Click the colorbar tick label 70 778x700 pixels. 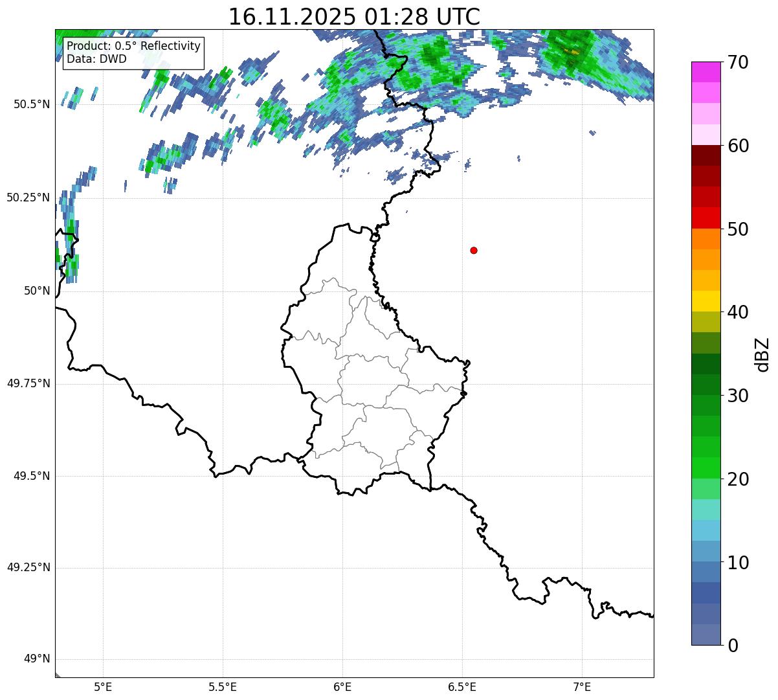738,63
